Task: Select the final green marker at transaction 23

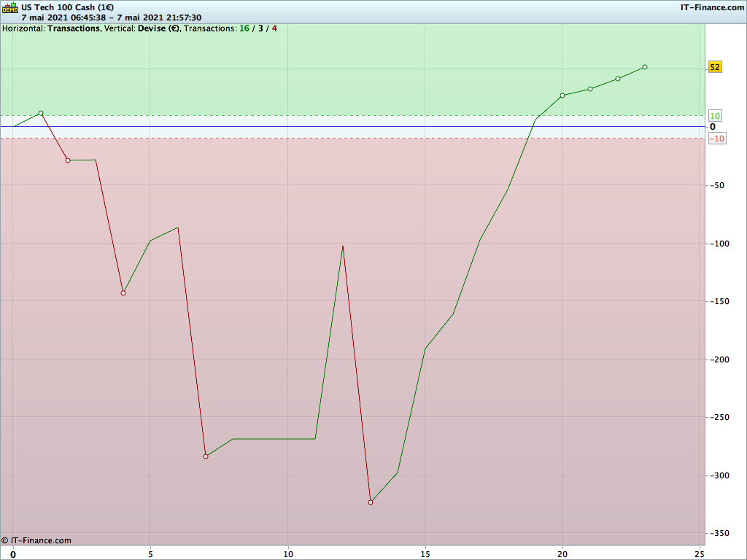Action: pos(645,67)
